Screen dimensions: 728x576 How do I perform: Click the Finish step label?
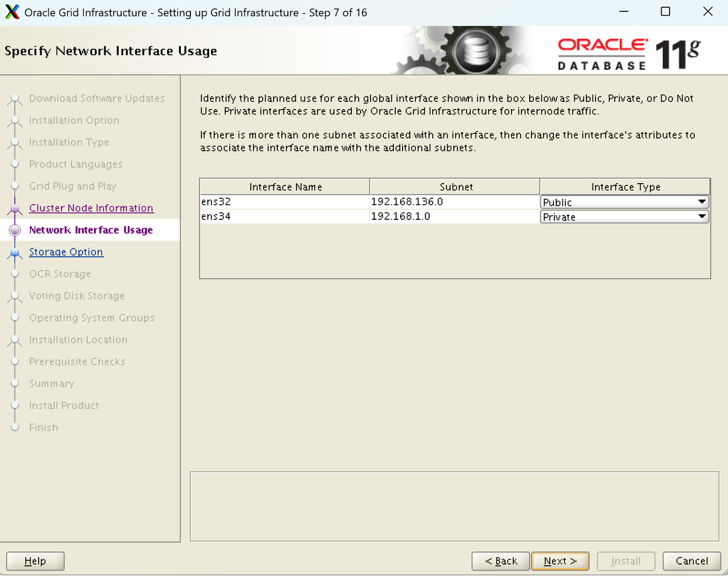44,427
